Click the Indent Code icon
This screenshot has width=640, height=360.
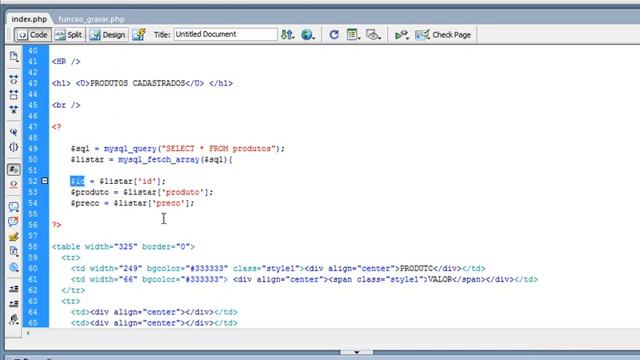pos(13,289)
